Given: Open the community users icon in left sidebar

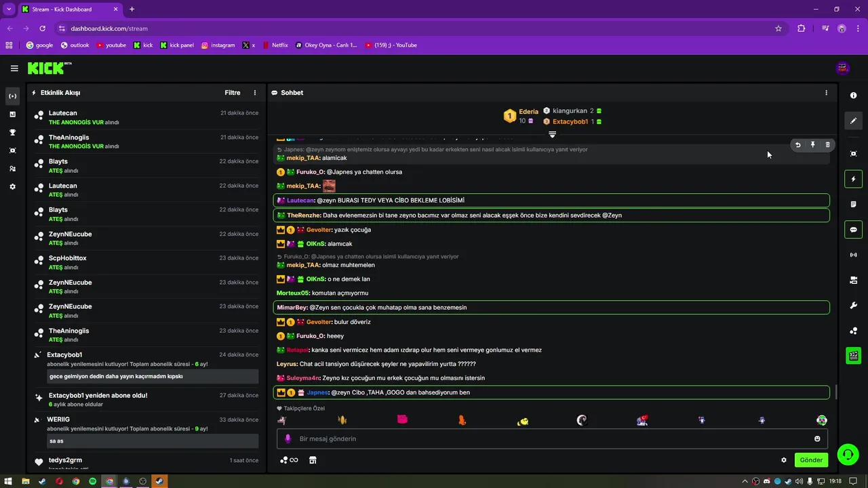Looking at the screenshot, I should tap(12, 168).
